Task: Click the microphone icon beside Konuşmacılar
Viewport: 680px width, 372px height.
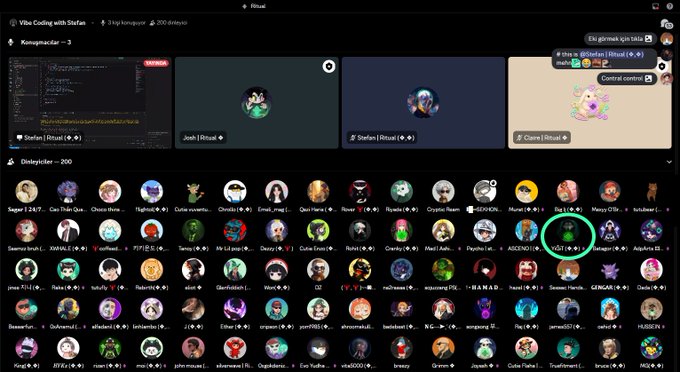Action: pyautogui.click(x=11, y=42)
